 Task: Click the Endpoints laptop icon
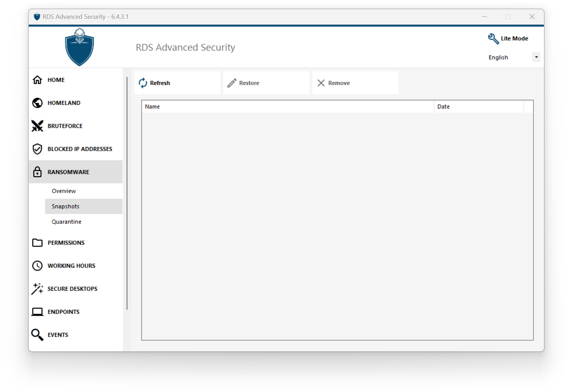pyautogui.click(x=37, y=312)
